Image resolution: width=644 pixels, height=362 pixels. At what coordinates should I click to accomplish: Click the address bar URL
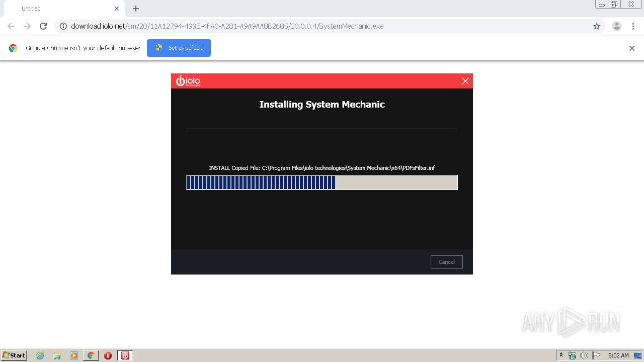(227, 26)
